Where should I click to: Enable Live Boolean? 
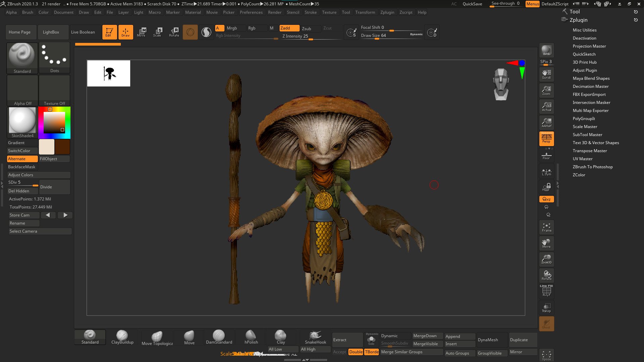tap(83, 32)
